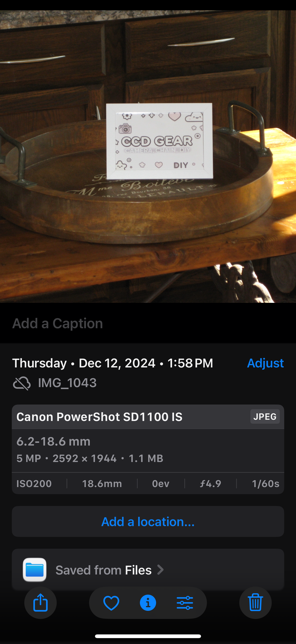The width and height of the screenshot is (296, 644).
Task: Favorite the photo with the heart icon
Action: tap(111, 603)
